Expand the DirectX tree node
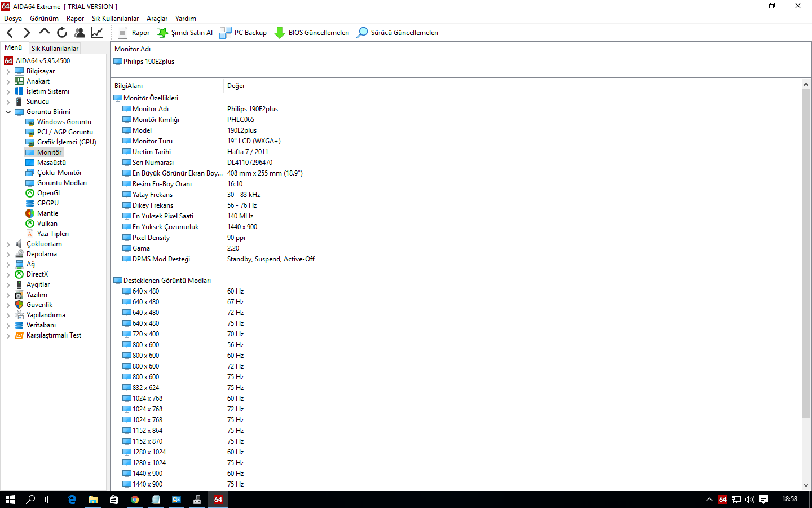 (8, 275)
